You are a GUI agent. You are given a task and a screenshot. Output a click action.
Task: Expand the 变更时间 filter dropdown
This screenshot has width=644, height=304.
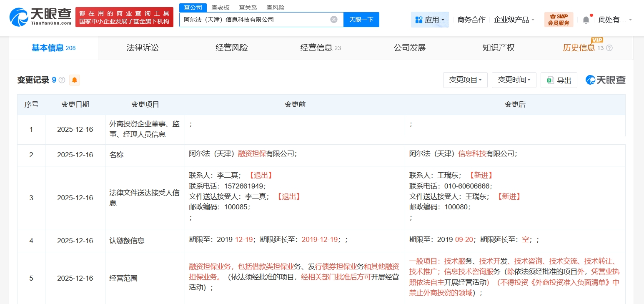514,80
